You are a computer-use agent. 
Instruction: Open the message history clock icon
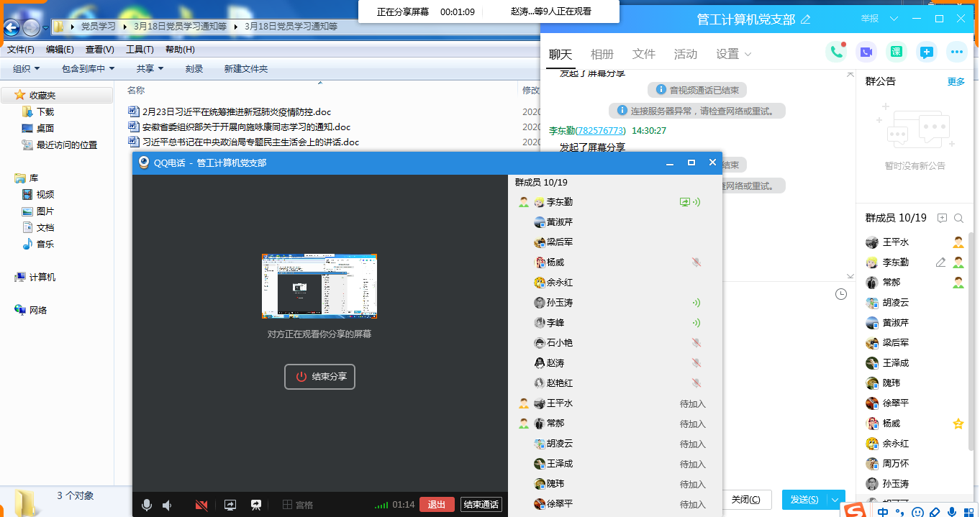(841, 293)
